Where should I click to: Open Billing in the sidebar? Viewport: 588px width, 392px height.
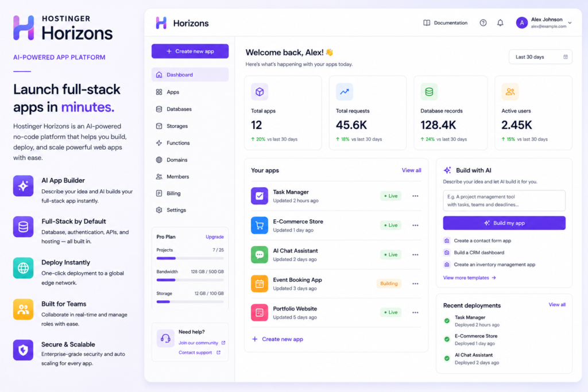click(190, 193)
